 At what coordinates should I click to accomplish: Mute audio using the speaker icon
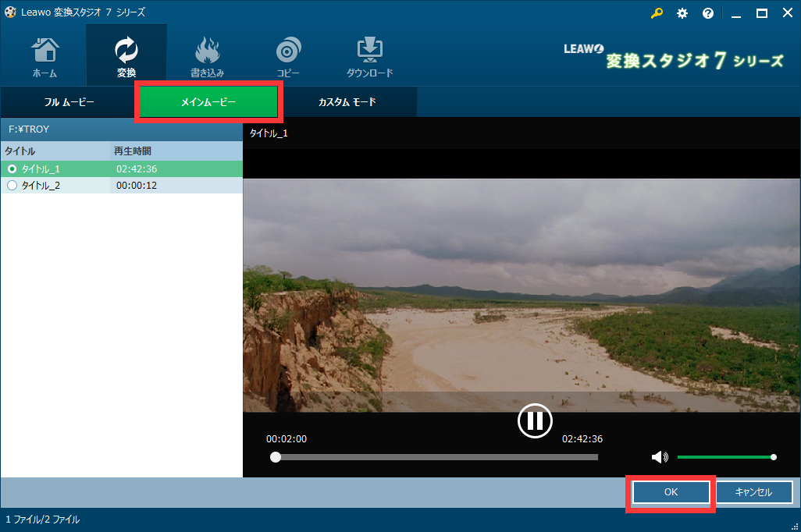(660, 457)
